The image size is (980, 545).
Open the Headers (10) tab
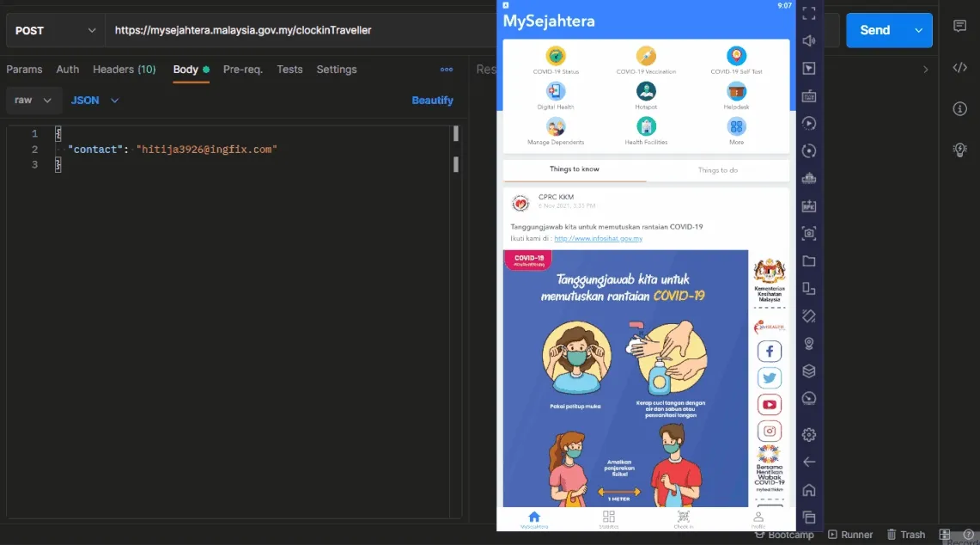click(125, 70)
